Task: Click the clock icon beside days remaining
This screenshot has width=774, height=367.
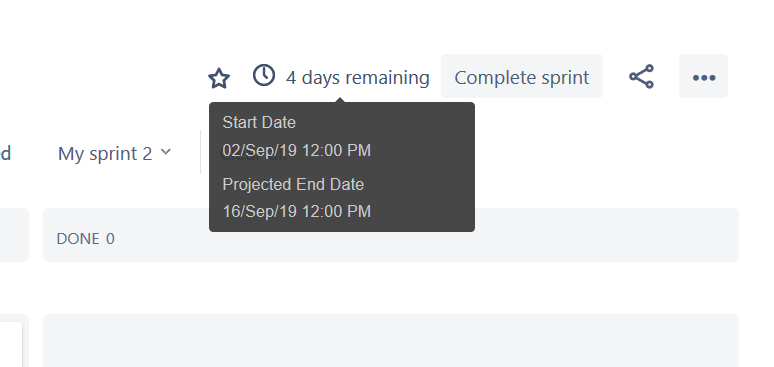Action: pos(264,76)
